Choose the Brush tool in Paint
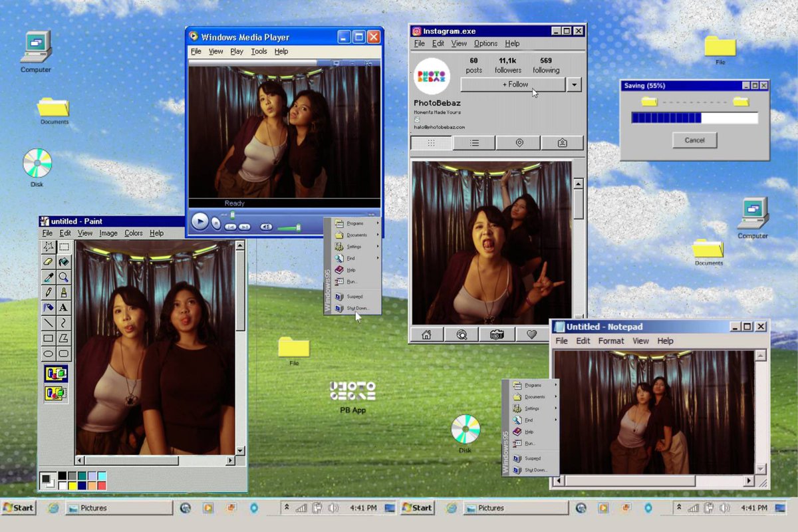The image size is (798, 532). click(x=64, y=292)
